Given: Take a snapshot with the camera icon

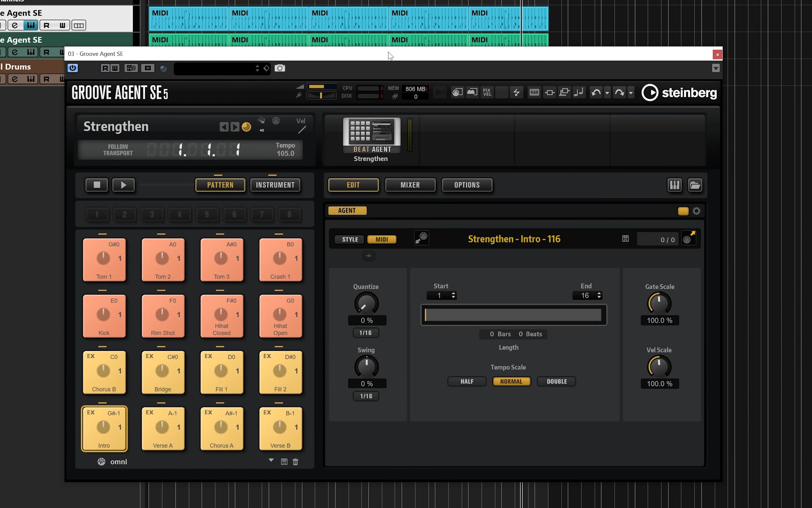Looking at the screenshot, I should click(280, 68).
